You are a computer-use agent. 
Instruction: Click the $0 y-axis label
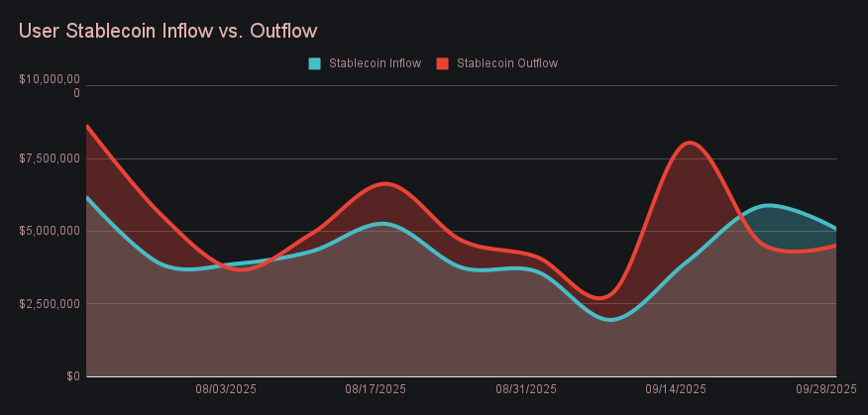click(73, 376)
